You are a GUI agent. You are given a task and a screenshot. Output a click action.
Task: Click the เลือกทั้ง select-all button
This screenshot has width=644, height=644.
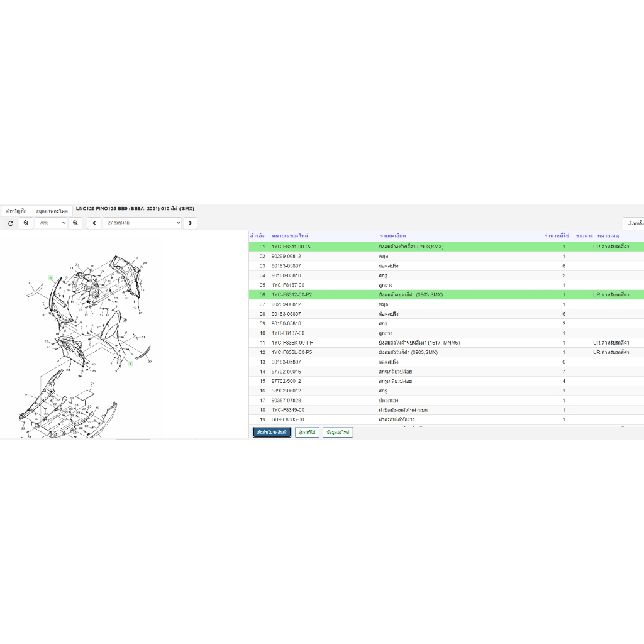tap(633, 223)
